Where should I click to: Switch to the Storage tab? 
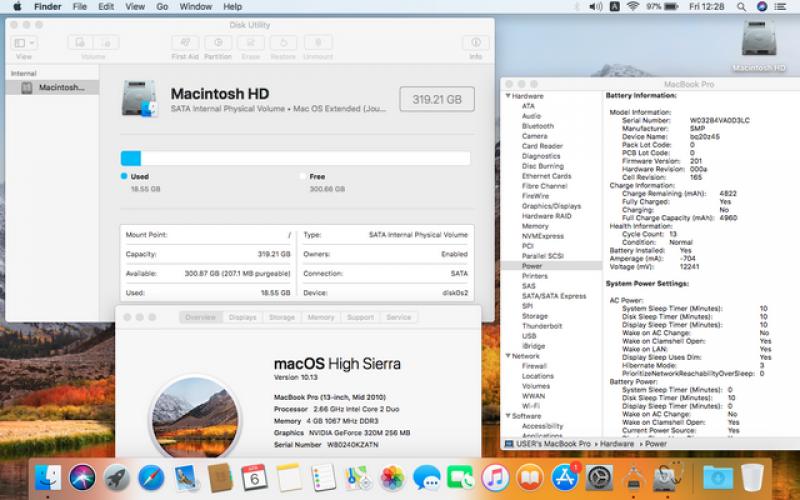coord(282,317)
